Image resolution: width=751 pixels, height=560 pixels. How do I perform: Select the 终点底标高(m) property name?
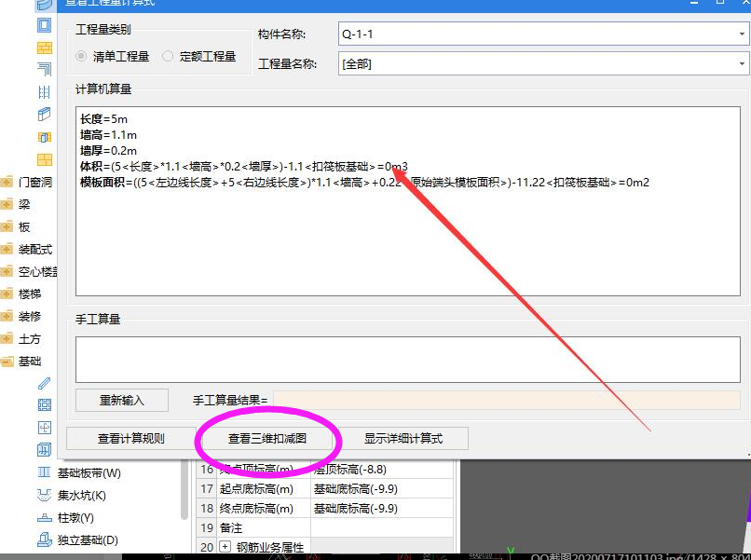256,508
